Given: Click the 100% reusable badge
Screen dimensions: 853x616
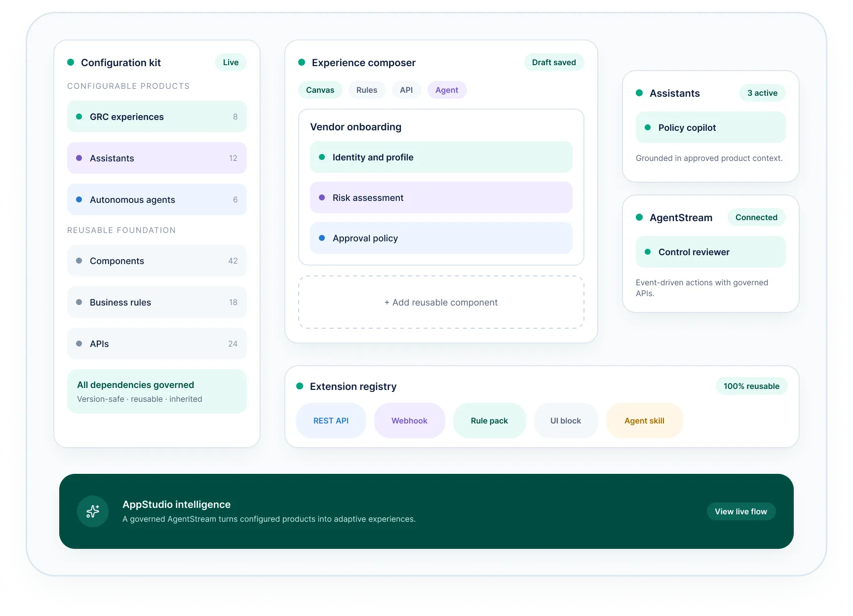Looking at the screenshot, I should point(751,386).
